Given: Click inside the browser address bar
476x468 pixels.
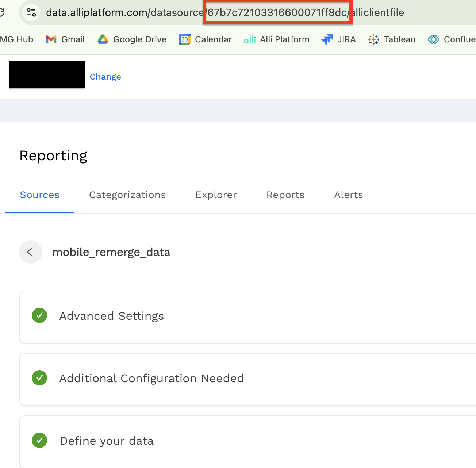Looking at the screenshot, I should tap(128, 12).
